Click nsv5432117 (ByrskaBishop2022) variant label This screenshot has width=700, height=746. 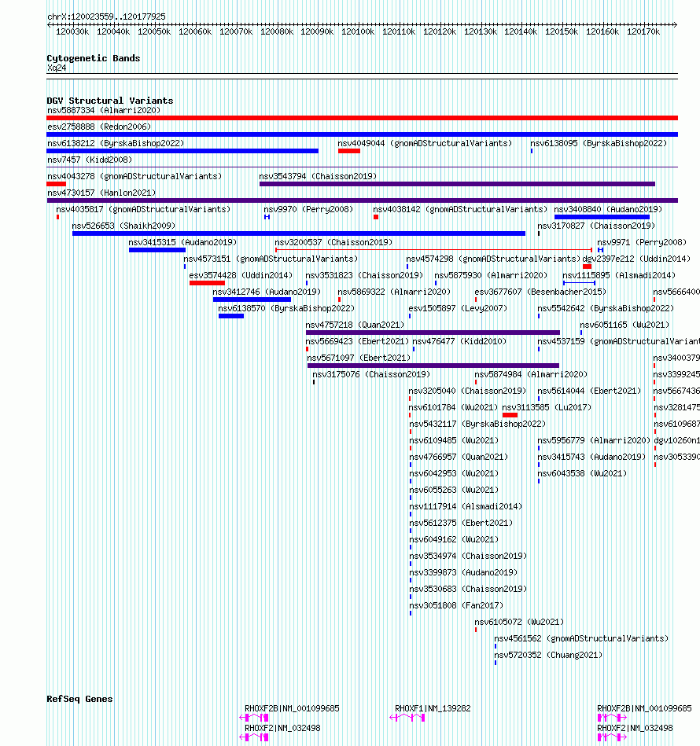click(477, 424)
